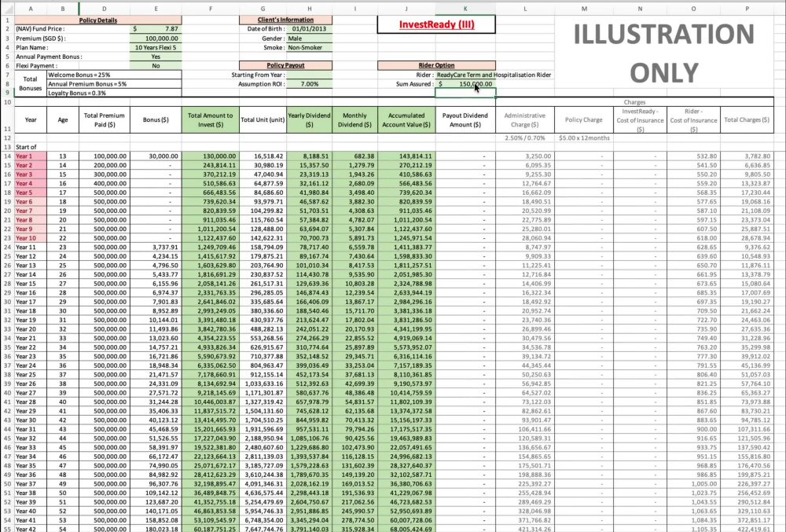Viewport: 786px width, 532px height.
Task: Select the 'Year 1' row label
Action: coord(31,156)
